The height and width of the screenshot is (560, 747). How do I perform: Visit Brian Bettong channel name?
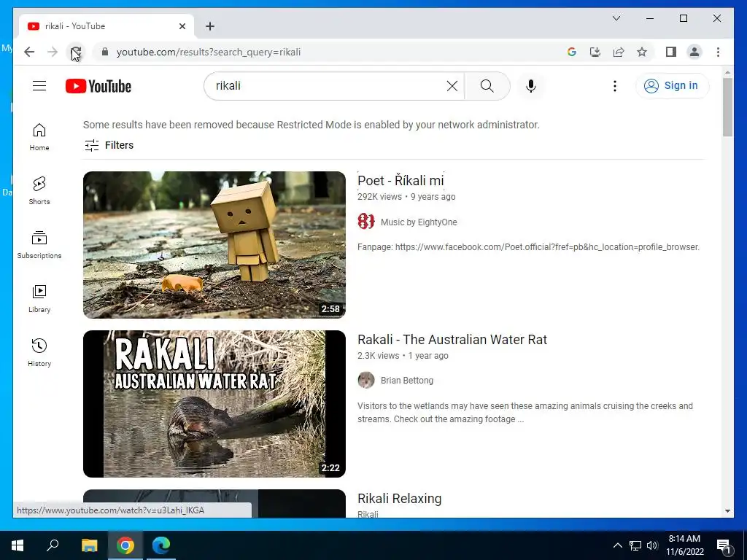[x=407, y=381]
